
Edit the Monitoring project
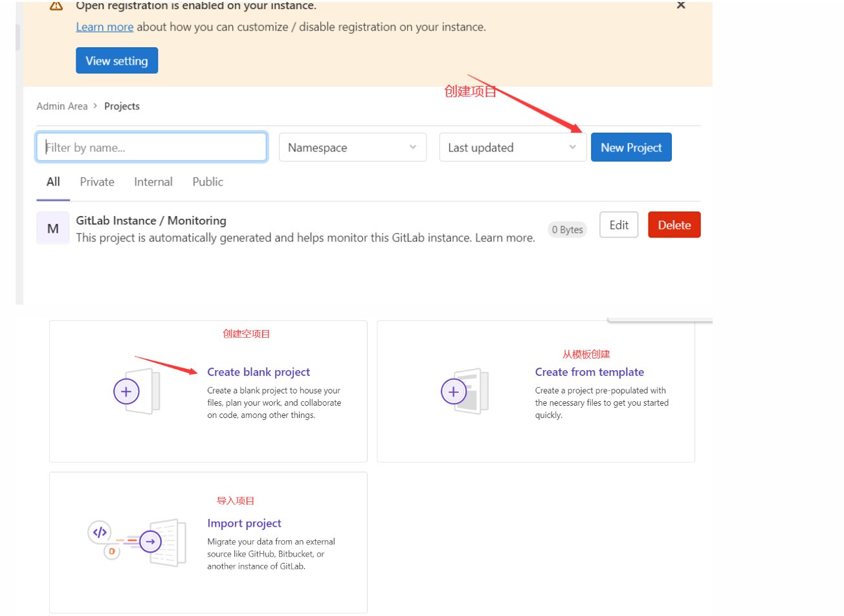pos(619,225)
